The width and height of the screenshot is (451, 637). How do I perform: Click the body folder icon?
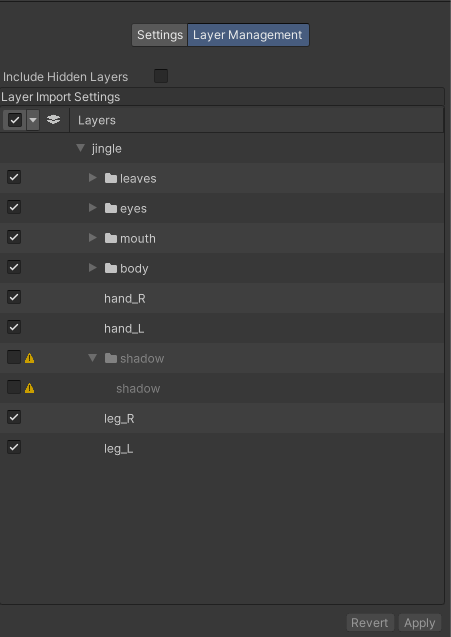point(111,268)
